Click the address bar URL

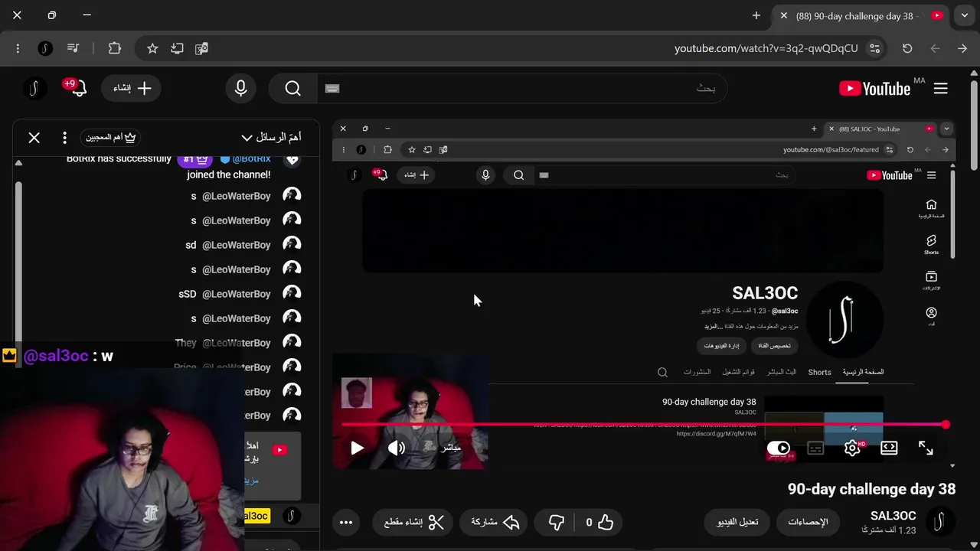(766, 48)
